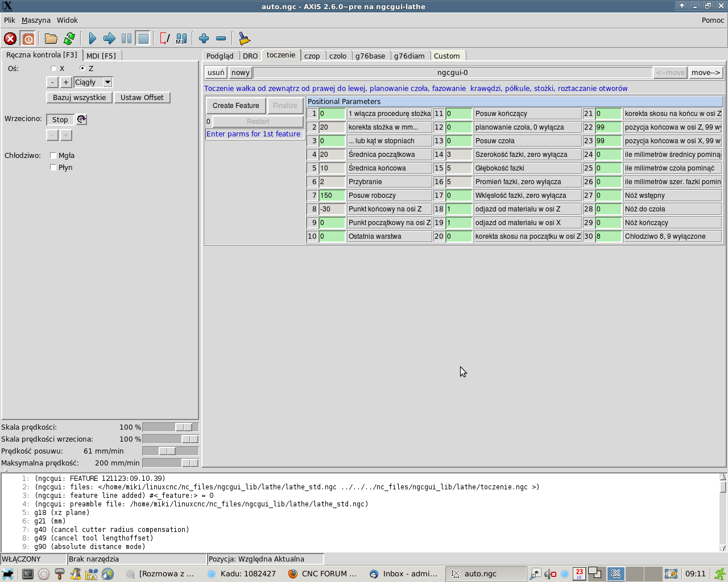Open xfce menu mouse icon in taskbar

(x=8, y=574)
